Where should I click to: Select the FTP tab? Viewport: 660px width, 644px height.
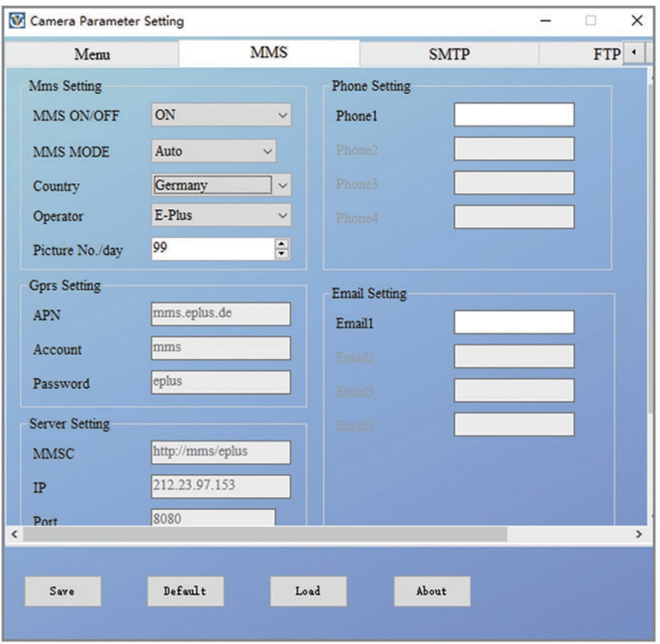pyautogui.click(x=606, y=55)
